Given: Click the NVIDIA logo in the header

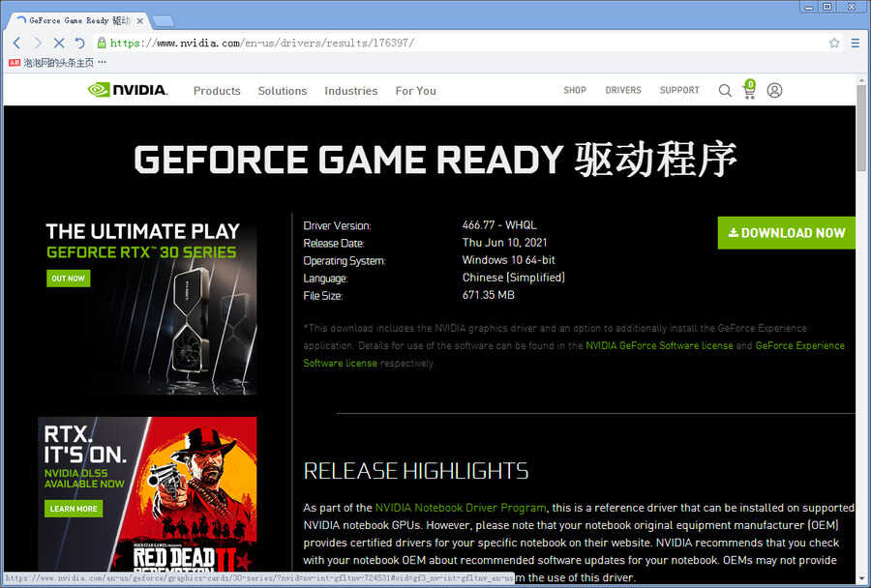Looking at the screenshot, I should pos(128,90).
